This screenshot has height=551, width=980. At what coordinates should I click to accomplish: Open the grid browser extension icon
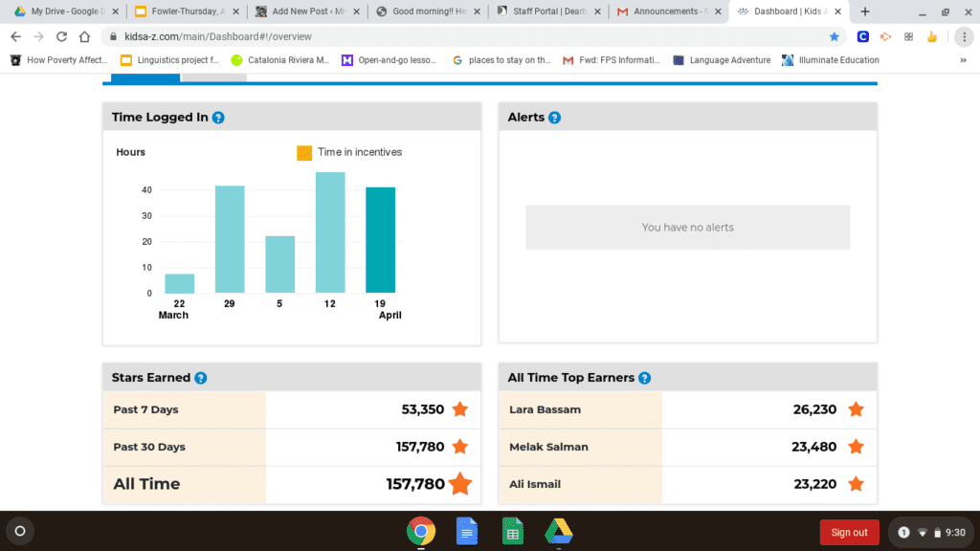pos(909,37)
